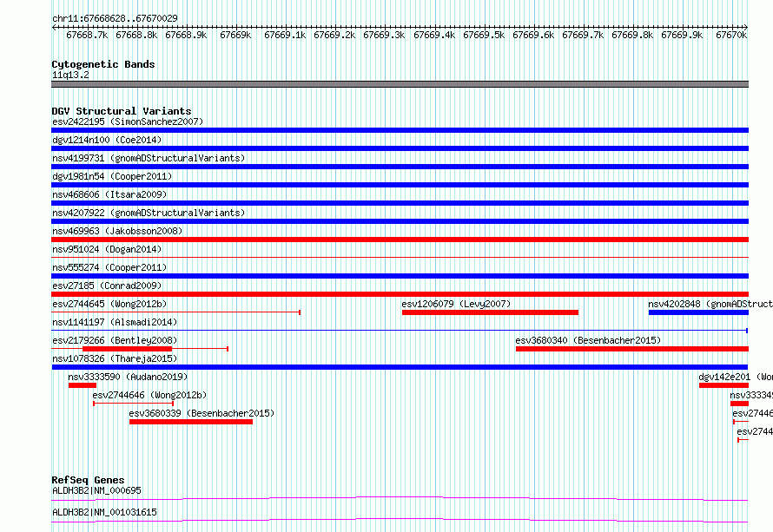The width and height of the screenshot is (773, 532).
Task: Click the dgv142e201 variant label
Action: click(736, 377)
